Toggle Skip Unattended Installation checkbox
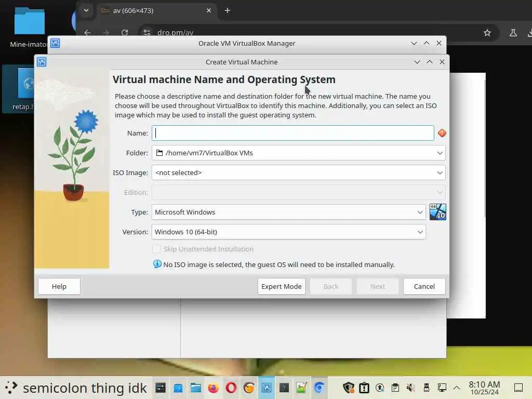 point(156,249)
